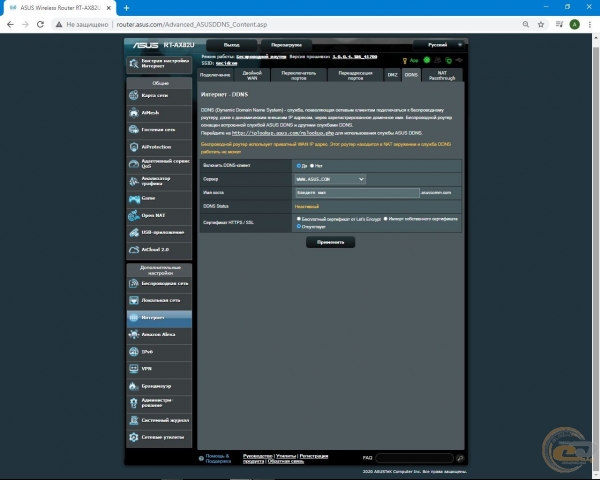Image resolution: width=600 pixels, height=480 pixels.
Task: Click the firmware version link
Action: pos(355,57)
